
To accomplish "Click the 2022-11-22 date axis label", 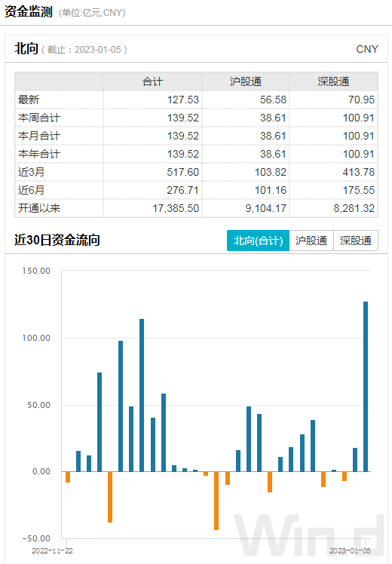I will pyautogui.click(x=52, y=550).
